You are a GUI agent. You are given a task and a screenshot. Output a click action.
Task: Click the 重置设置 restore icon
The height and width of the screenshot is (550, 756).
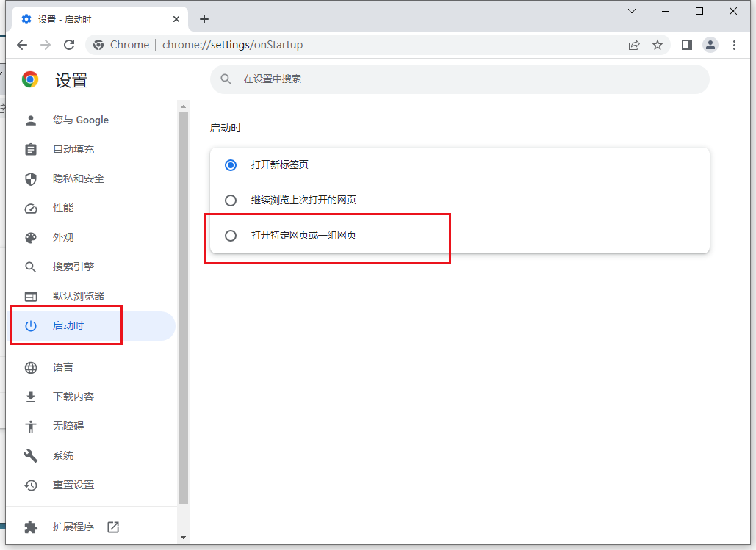pyautogui.click(x=31, y=485)
